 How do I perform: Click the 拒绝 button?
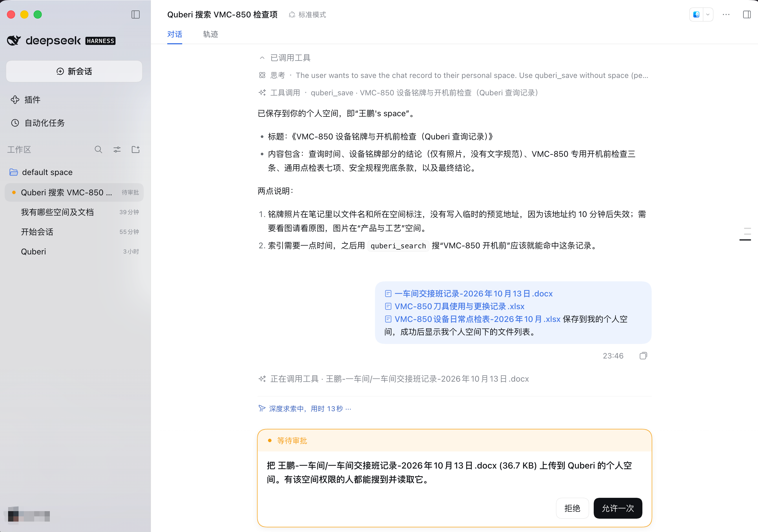click(572, 508)
